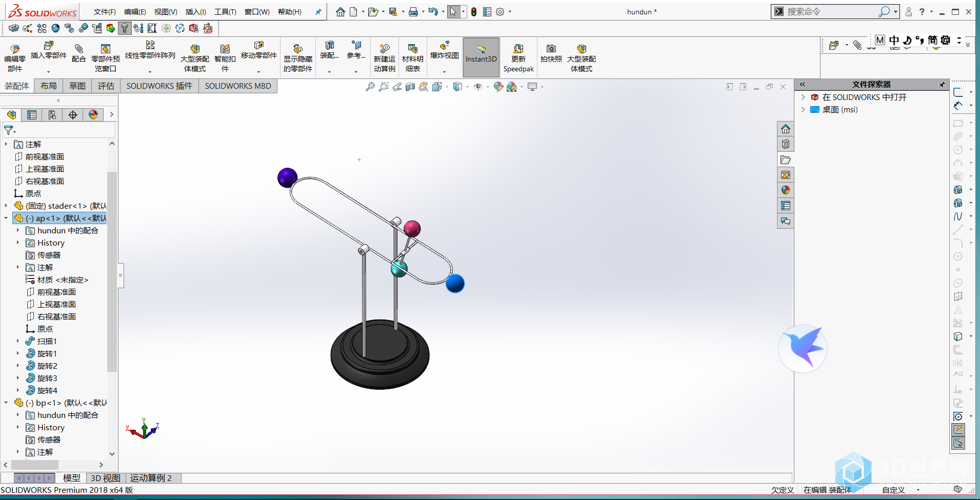The image size is (980, 500).
Task: Pin the File Explorer (文件探索器) pane
Action: (942, 85)
